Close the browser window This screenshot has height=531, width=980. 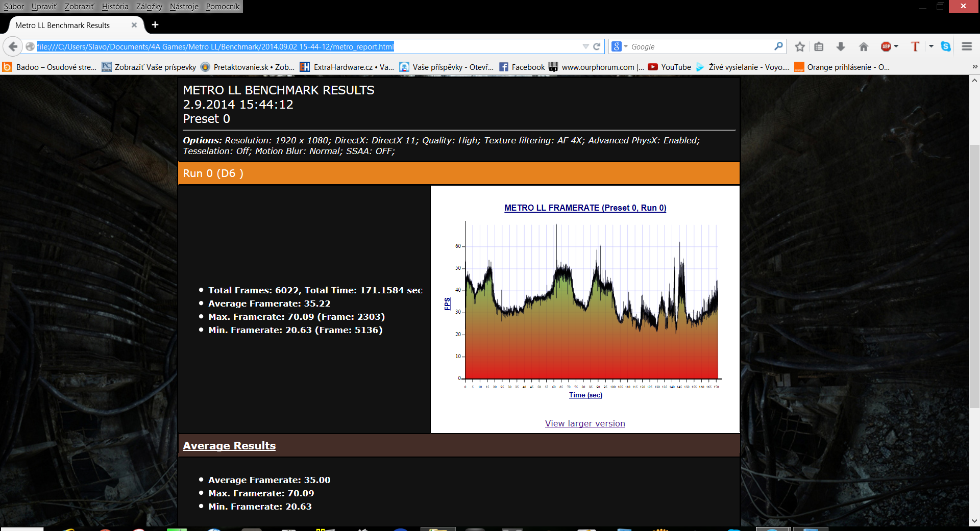963,6
